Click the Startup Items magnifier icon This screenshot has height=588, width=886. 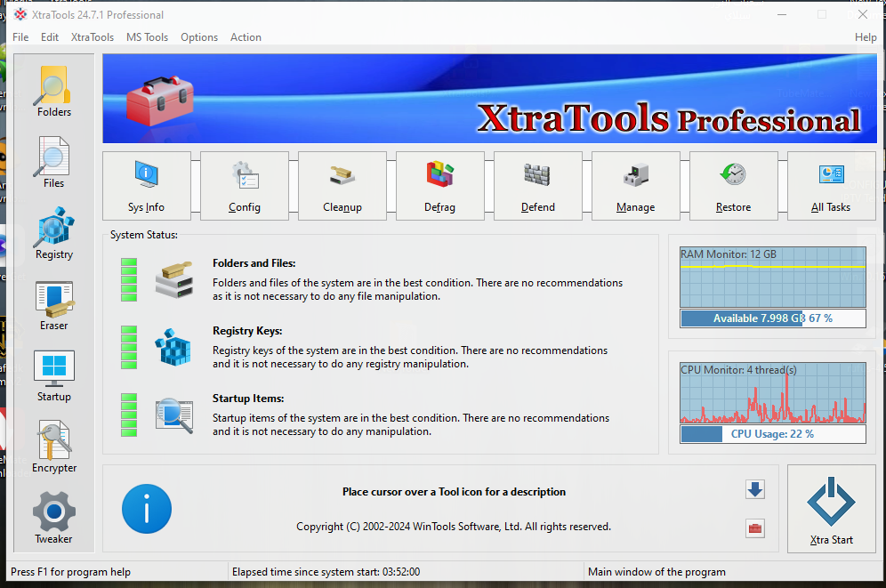point(174,415)
